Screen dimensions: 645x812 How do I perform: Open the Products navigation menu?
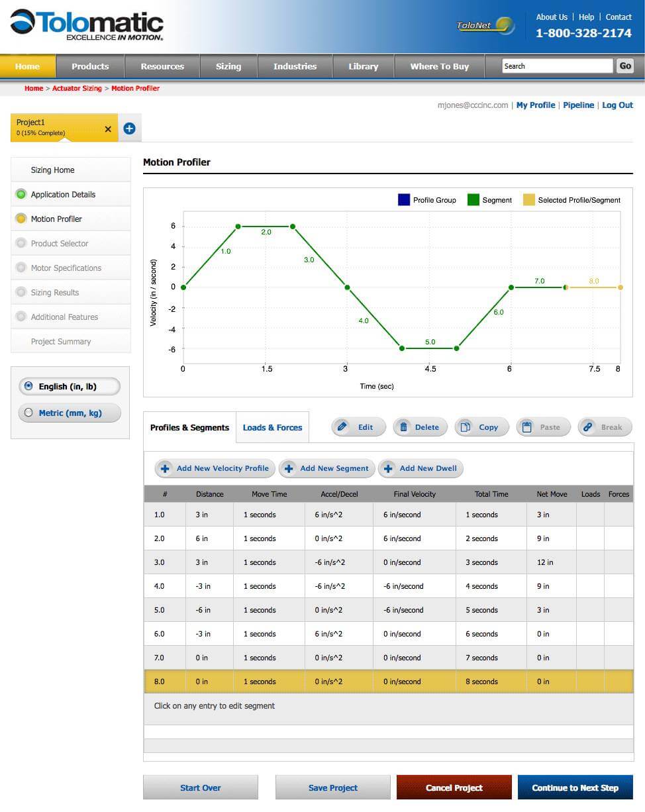[90, 66]
